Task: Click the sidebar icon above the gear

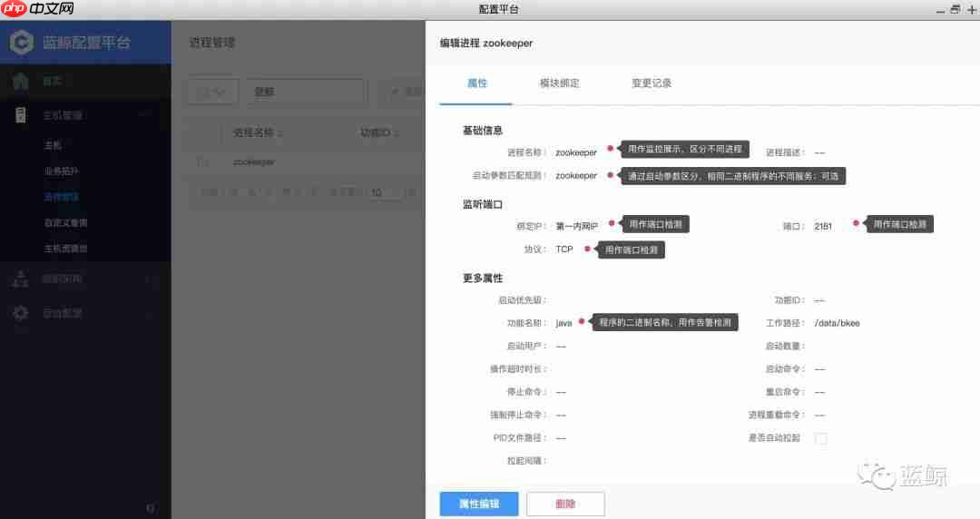Action: [21, 279]
